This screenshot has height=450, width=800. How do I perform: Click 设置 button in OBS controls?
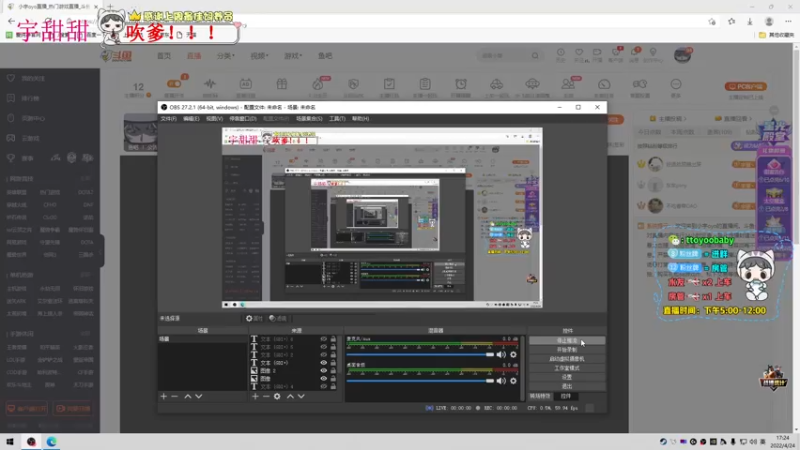[x=567, y=377]
